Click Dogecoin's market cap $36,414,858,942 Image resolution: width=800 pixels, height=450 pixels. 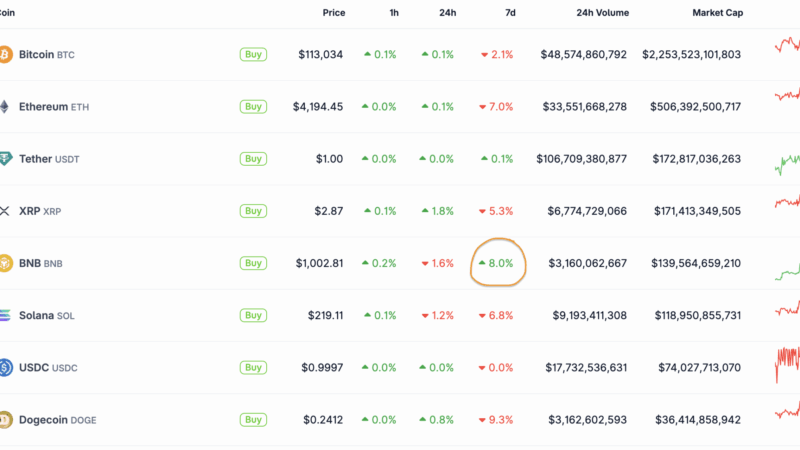[x=698, y=420]
